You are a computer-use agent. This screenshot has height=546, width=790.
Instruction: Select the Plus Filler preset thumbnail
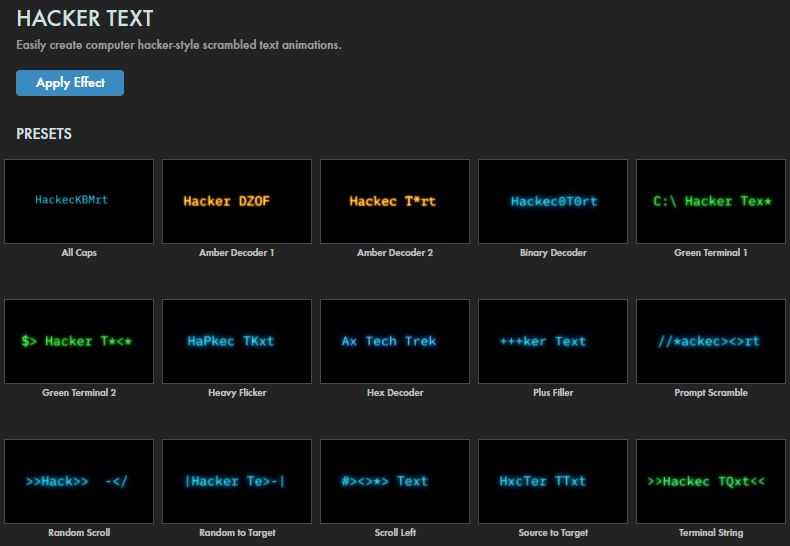(553, 342)
